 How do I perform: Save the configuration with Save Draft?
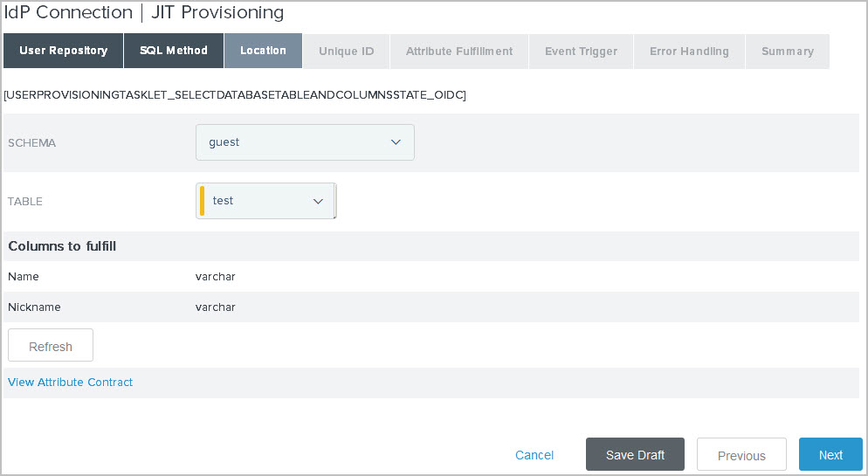pyautogui.click(x=635, y=455)
